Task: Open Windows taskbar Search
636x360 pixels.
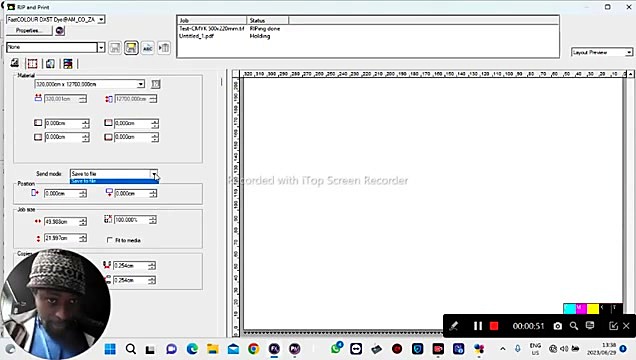Action: click(131, 349)
